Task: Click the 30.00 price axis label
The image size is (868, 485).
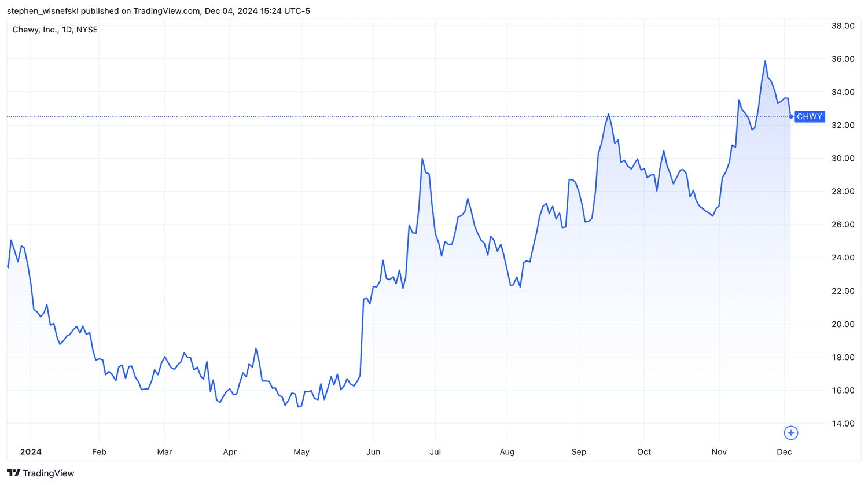Action: click(843, 158)
